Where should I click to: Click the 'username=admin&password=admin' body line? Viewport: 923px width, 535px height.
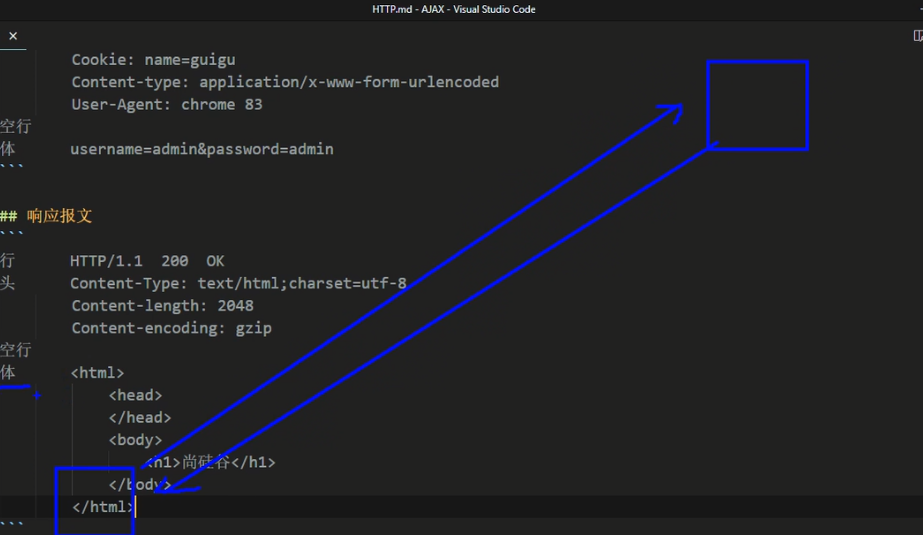coord(202,149)
